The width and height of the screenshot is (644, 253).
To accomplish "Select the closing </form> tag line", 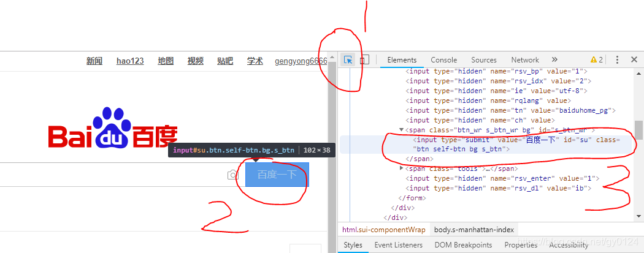I will 412,198.
